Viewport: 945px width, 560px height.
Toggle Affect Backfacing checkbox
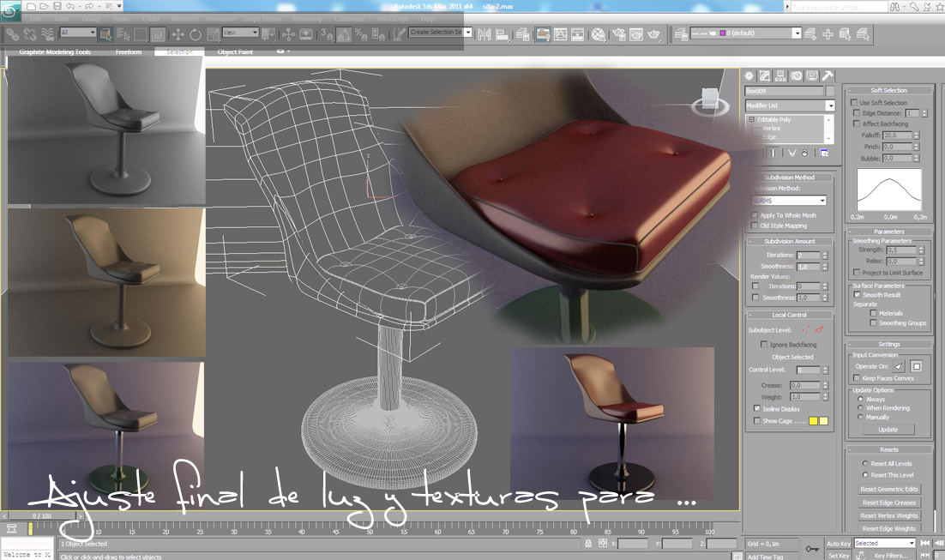tap(857, 123)
